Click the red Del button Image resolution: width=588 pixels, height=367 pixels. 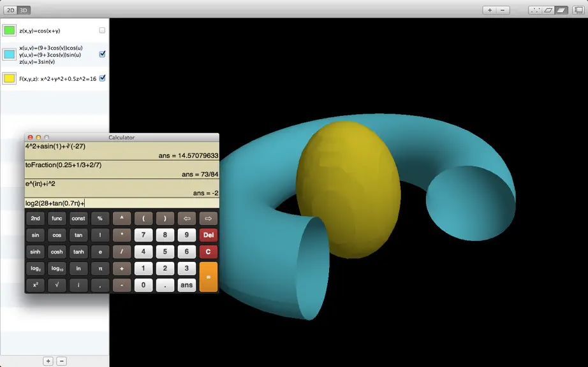pyautogui.click(x=208, y=235)
